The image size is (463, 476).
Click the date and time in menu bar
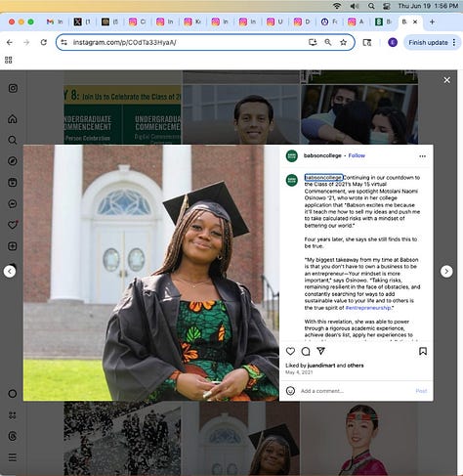point(428,6)
